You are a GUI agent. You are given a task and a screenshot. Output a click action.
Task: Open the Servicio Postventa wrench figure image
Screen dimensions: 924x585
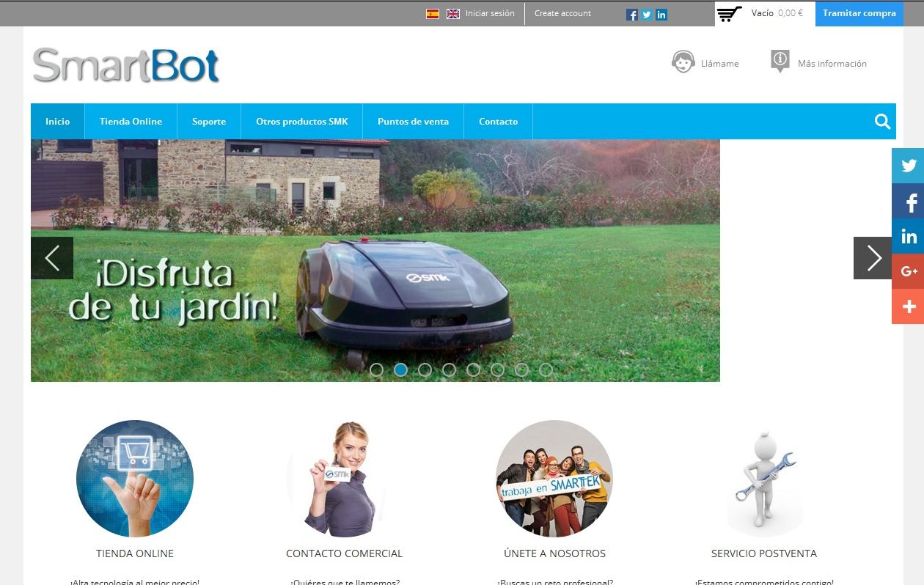[764, 479]
